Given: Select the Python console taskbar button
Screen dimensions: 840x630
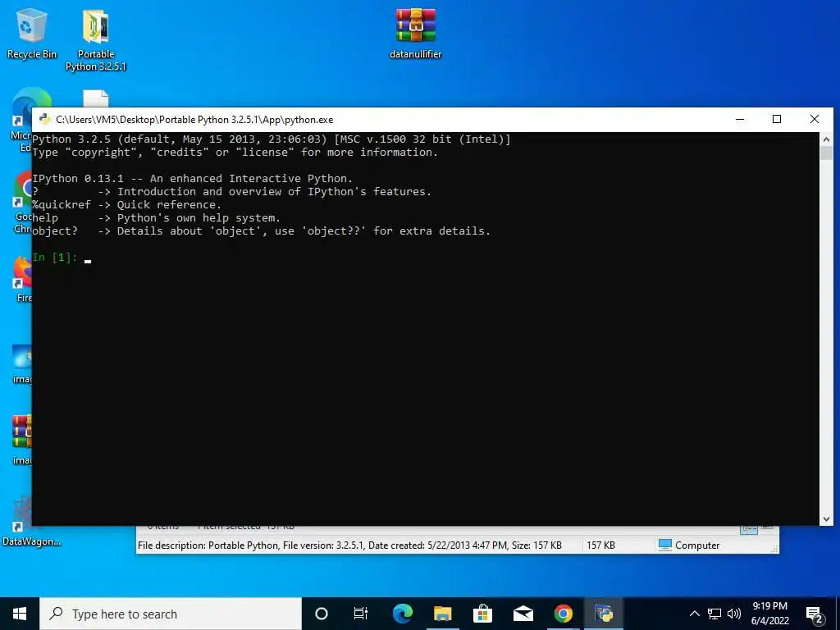Looking at the screenshot, I should [603, 614].
